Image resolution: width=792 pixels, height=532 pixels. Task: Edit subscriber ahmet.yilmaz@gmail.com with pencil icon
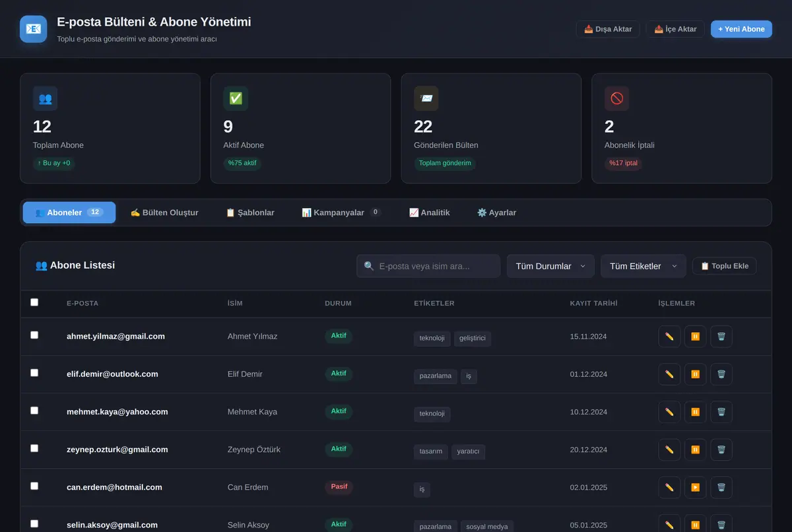click(x=669, y=337)
